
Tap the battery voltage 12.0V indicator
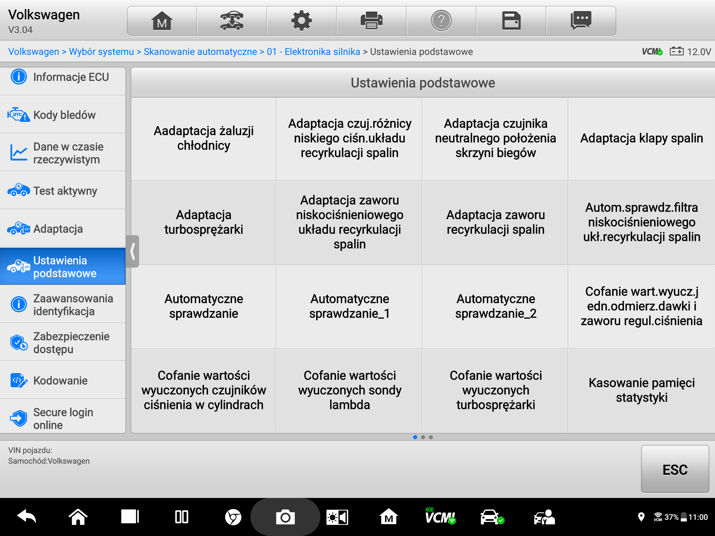click(690, 52)
